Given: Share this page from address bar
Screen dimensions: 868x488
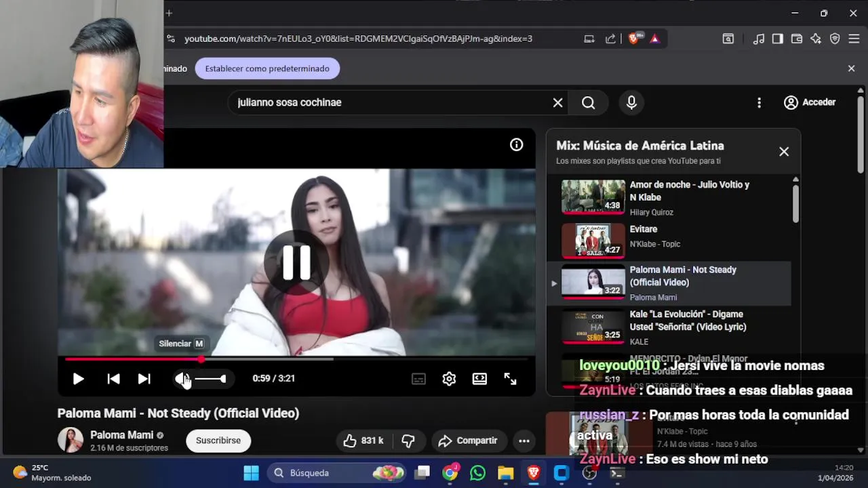Looking at the screenshot, I should tap(610, 39).
